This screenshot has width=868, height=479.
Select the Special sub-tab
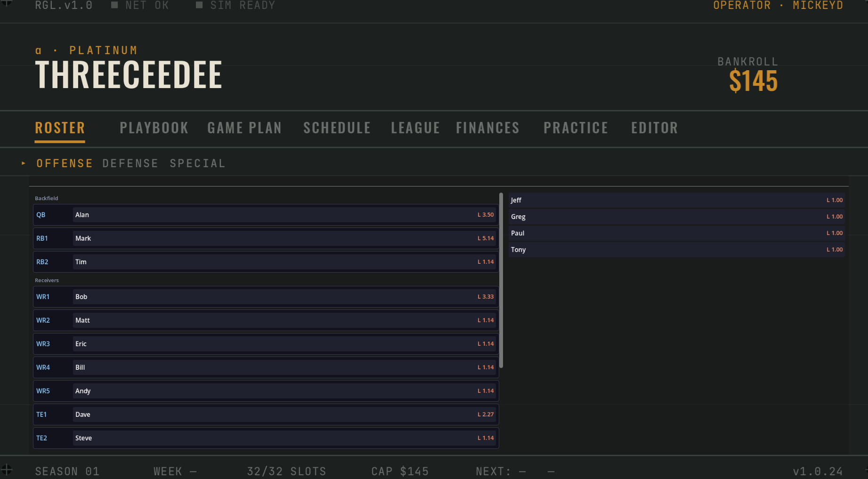(198, 163)
